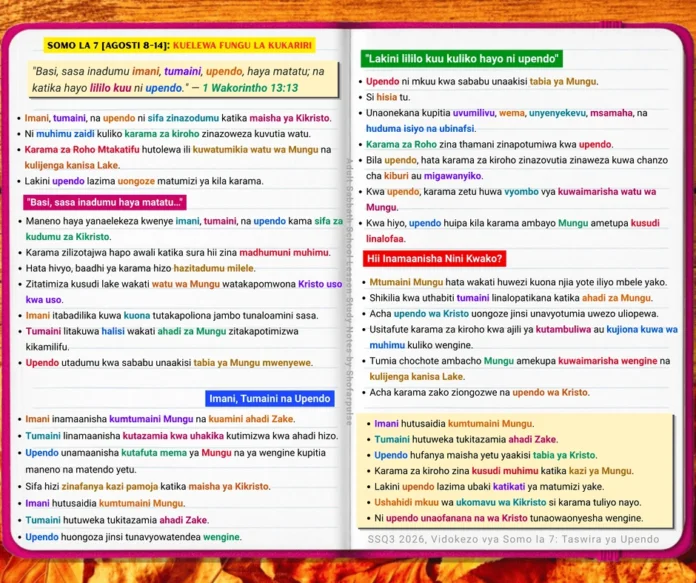The image size is (696, 583).
Task: Click the blue heading "Imani, Tumaini na Upendo"
Action: click(270, 398)
